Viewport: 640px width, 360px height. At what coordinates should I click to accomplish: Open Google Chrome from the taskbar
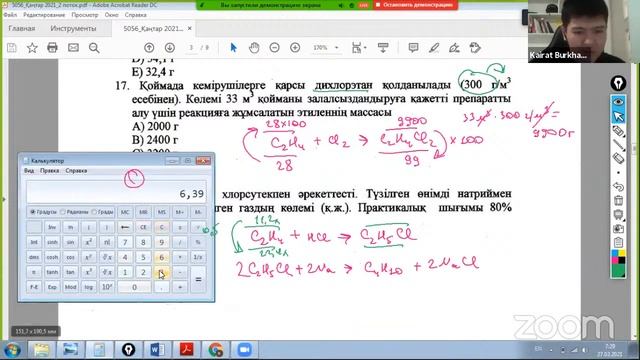click(215, 350)
